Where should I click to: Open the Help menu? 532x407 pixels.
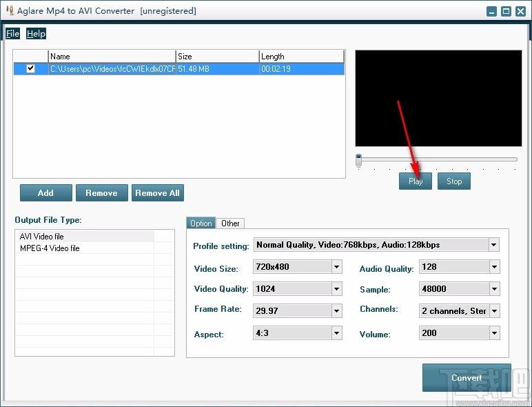tap(36, 34)
